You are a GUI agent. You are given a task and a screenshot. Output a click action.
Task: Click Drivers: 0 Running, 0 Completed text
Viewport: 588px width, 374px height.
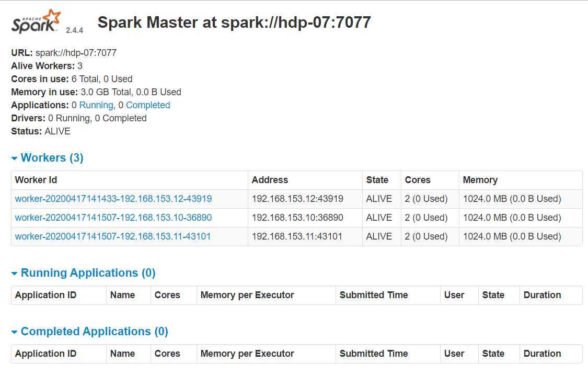pyautogui.click(x=79, y=118)
